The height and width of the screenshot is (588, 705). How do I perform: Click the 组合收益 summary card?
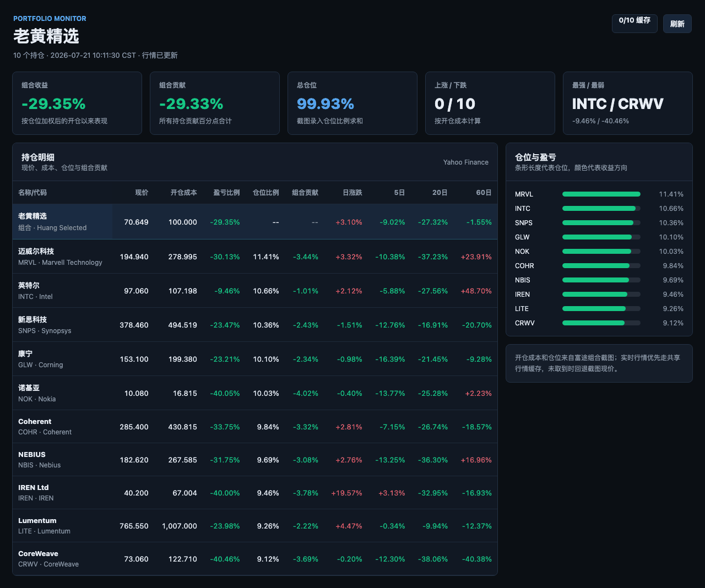coord(77,103)
